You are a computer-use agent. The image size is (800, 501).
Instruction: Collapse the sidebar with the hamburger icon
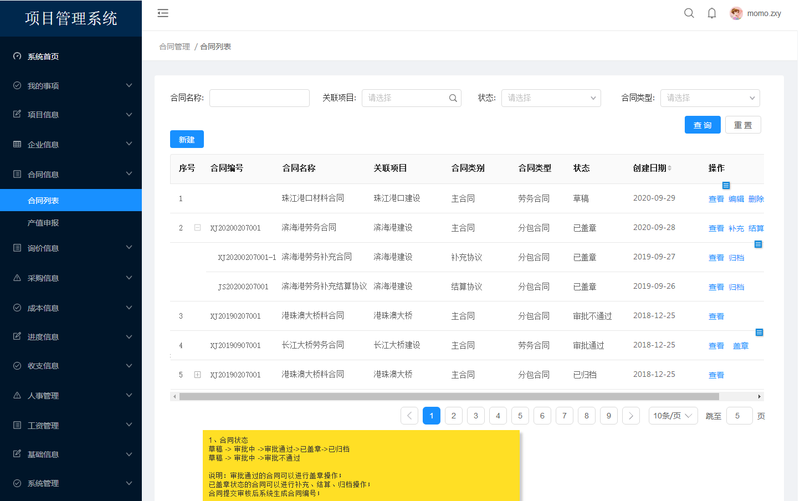[163, 13]
